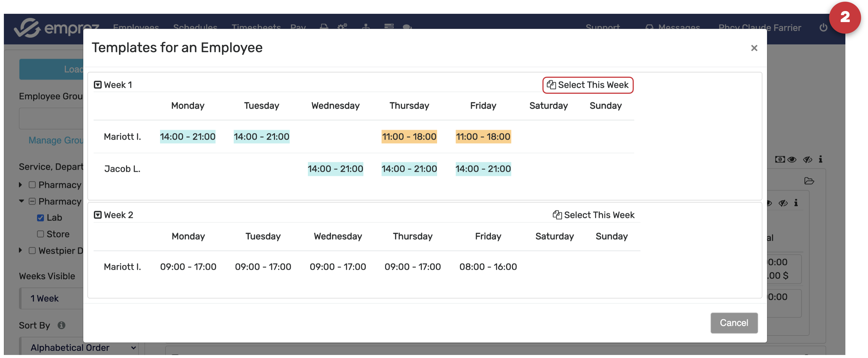Collapse the Week 1 section
Screen dimensions: 868x358
click(x=98, y=85)
